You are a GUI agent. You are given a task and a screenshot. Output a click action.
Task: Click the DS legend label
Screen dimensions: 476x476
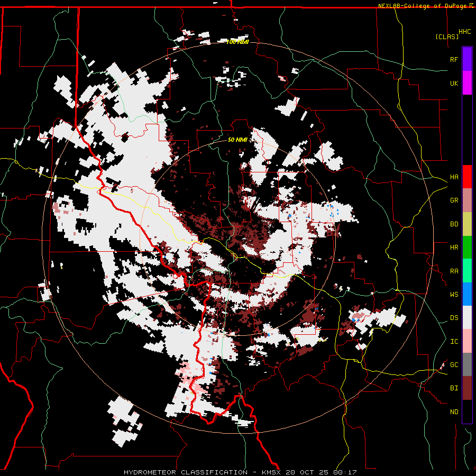454,318
